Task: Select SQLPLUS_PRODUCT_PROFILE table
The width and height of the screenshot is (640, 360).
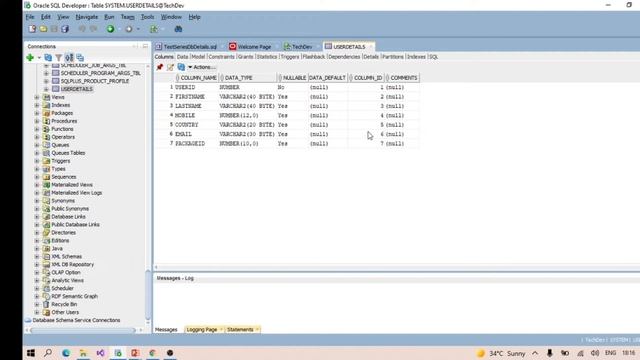Action: click(x=95, y=81)
